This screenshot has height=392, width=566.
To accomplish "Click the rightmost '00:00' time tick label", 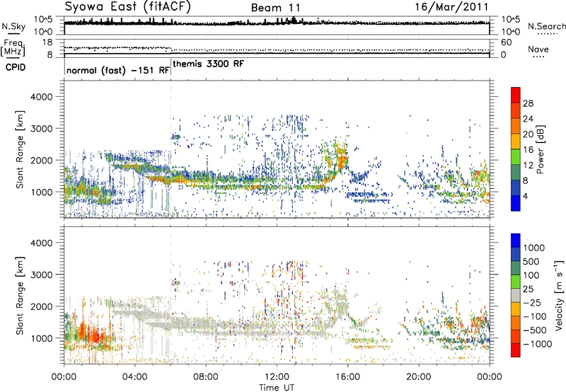I will coord(490,377).
